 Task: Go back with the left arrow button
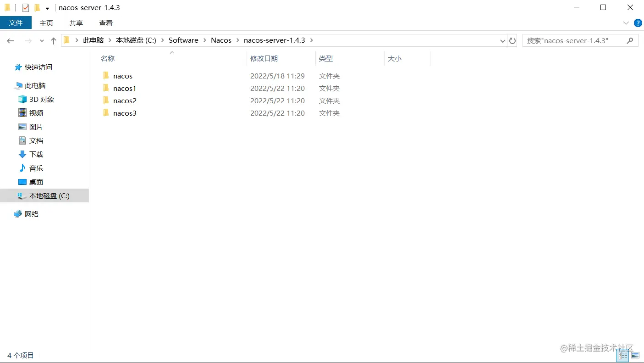click(x=11, y=41)
